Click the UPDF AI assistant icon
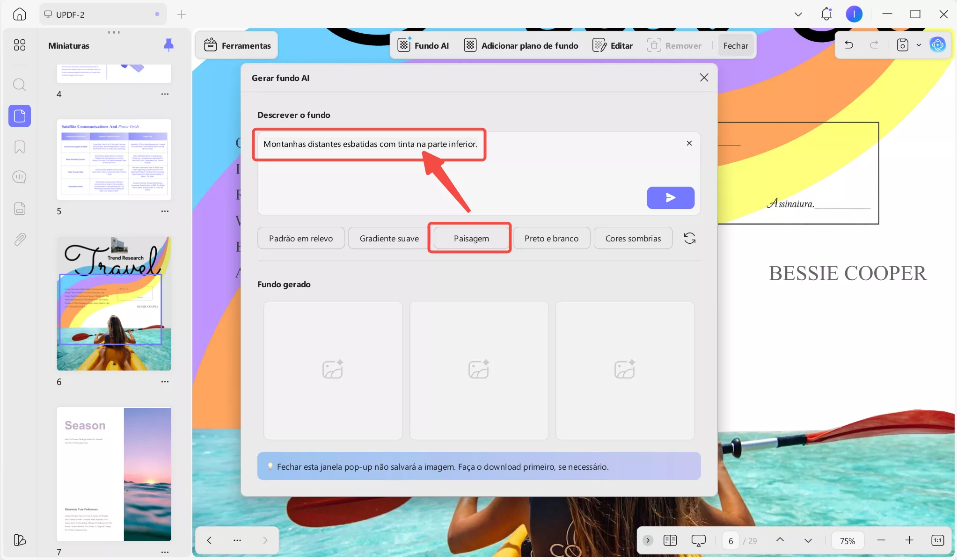 click(x=937, y=45)
